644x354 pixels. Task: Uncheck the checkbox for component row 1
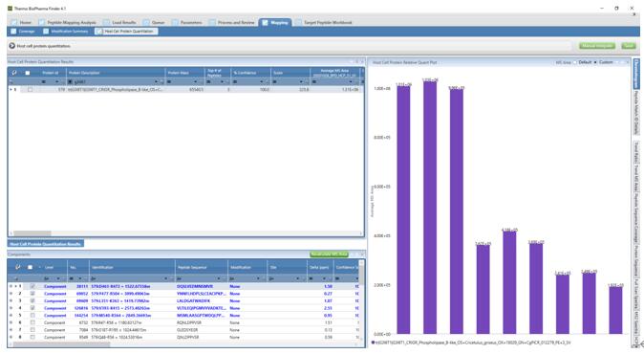(32, 286)
